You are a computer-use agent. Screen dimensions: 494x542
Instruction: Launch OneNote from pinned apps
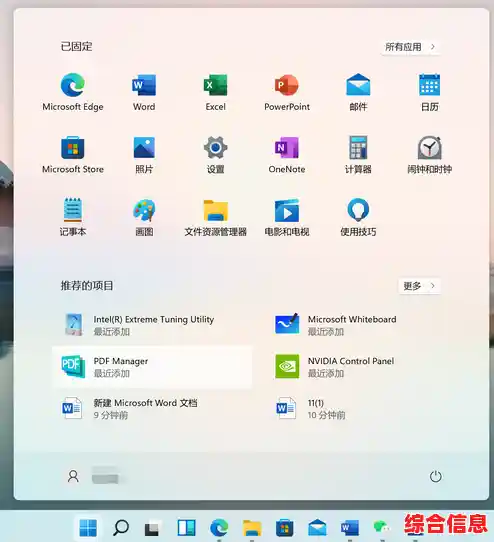pos(287,155)
